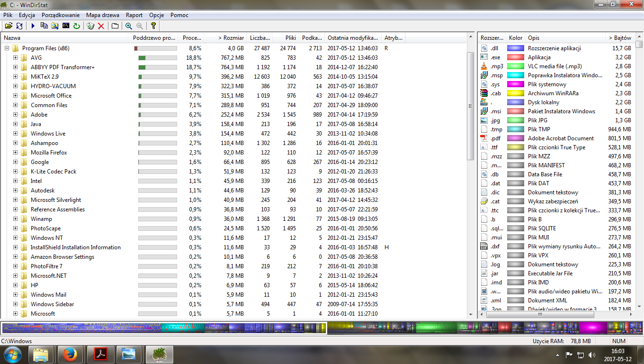Click the Delete to Recycle Bin icon
This screenshot has height=364, width=644.
point(90,26)
